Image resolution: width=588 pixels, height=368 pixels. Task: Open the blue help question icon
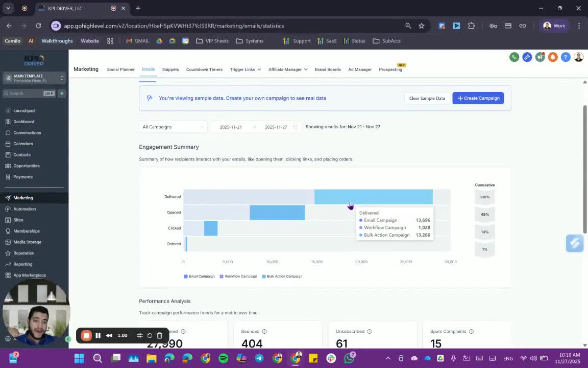[x=566, y=57]
